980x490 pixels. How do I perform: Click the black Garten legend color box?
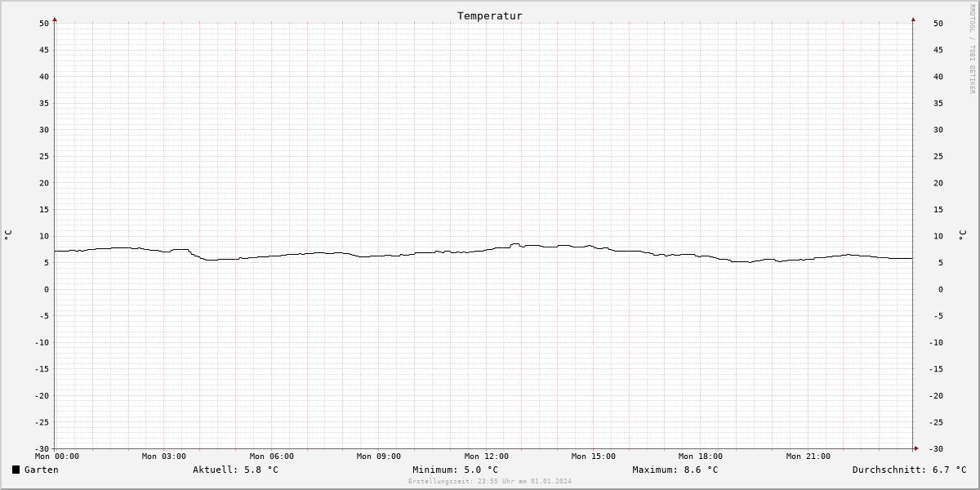click(16, 470)
